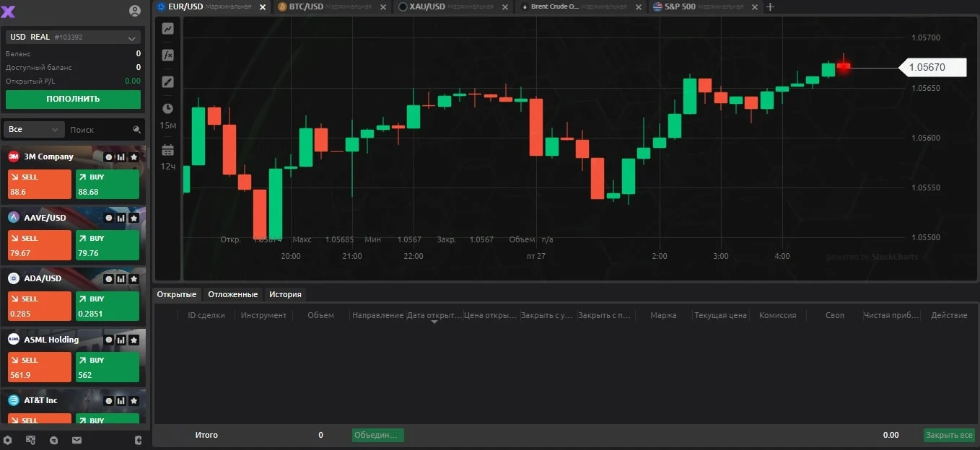Click the 1.05670 current price label
The height and width of the screenshot is (450, 980).
click(932, 67)
